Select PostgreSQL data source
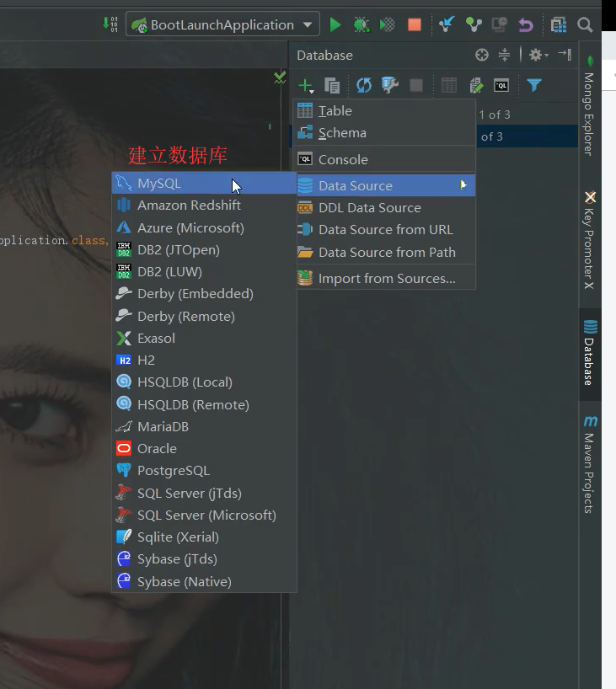The height and width of the screenshot is (689, 616). point(205,471)
